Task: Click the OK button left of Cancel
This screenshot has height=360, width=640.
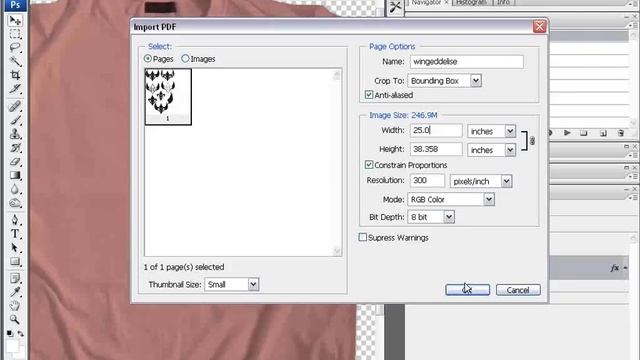Action: [x=467, y=290]
